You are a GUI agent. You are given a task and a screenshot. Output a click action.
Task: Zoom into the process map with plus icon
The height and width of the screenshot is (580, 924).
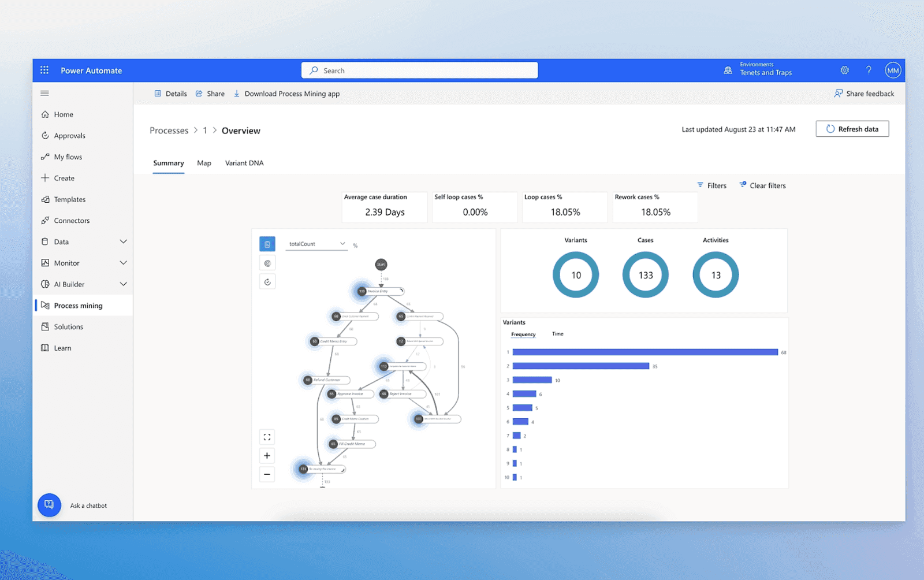point(267,455)
